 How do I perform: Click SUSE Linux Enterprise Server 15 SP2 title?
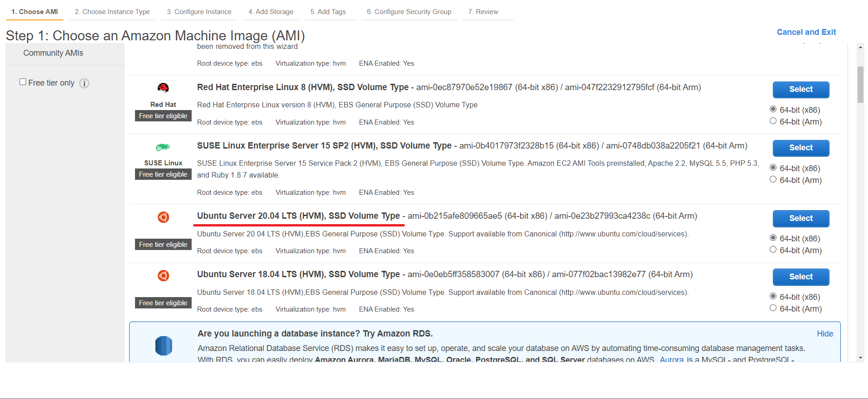[x=324, y=146]
